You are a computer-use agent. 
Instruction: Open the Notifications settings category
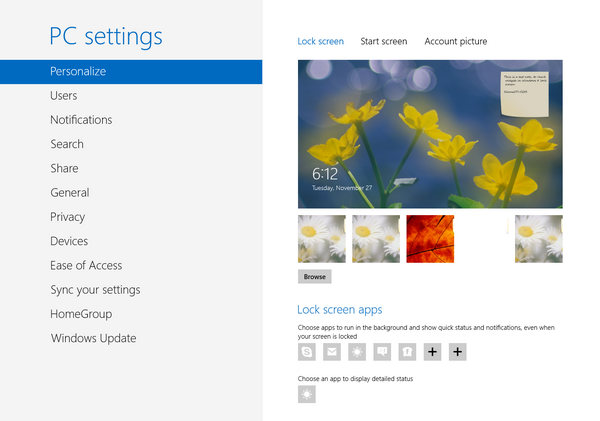click(81, 120)
